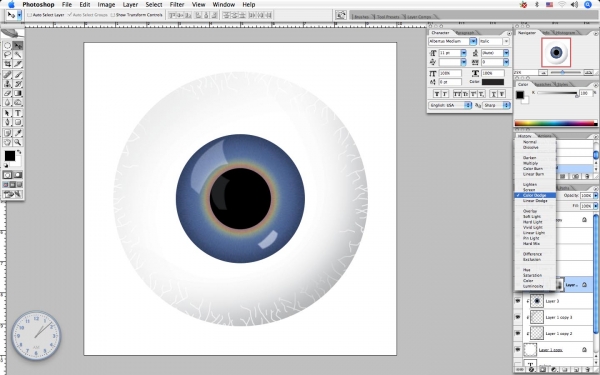Select the Eraser tool

[x=7, y=93]
